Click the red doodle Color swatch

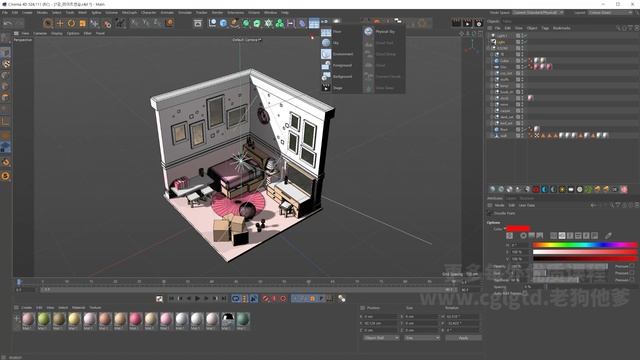(x=518, y=229)
